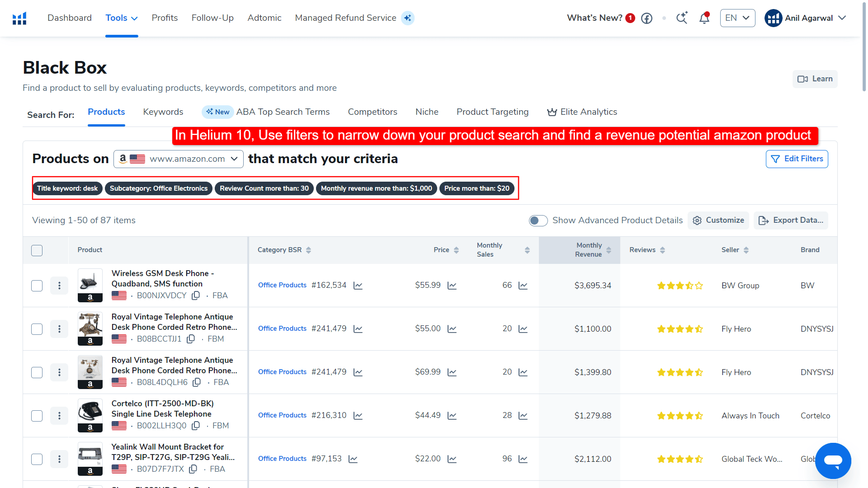Select the Niche tab in Search For
This screenshot has height=488, width=868.
(427, 112)
